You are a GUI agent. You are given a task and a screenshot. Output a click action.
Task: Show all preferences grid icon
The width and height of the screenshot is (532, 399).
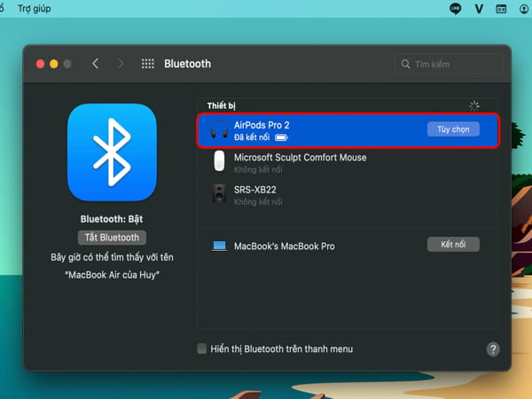147,64
